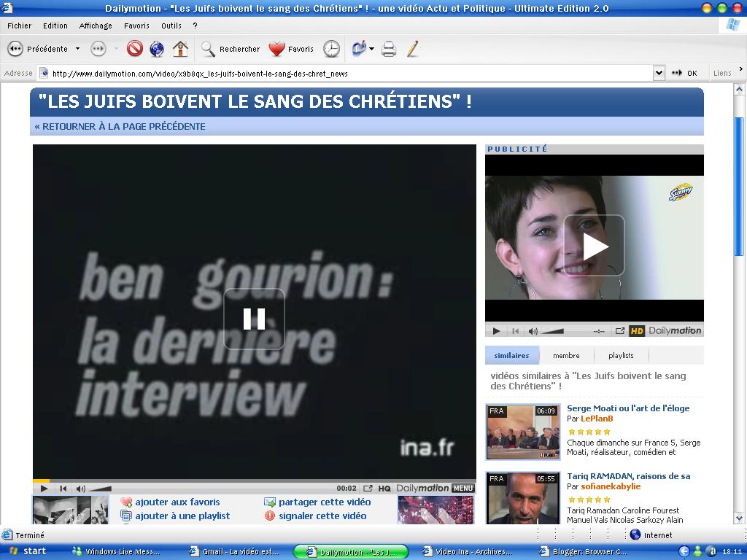Click the forward navigation arrow icon
Screen dimensions: 747x560
tap(98, 49)
